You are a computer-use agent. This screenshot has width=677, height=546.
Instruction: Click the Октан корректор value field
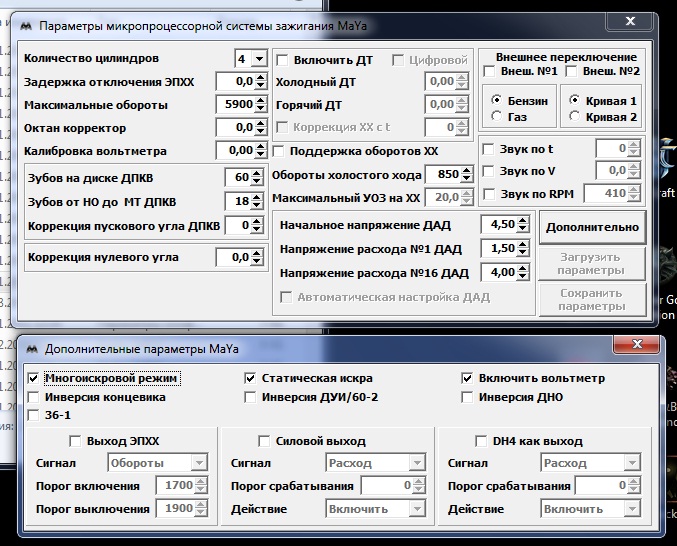236,127
